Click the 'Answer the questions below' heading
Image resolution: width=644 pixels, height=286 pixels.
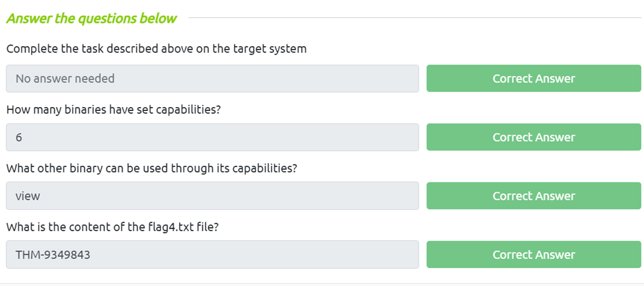91,18
